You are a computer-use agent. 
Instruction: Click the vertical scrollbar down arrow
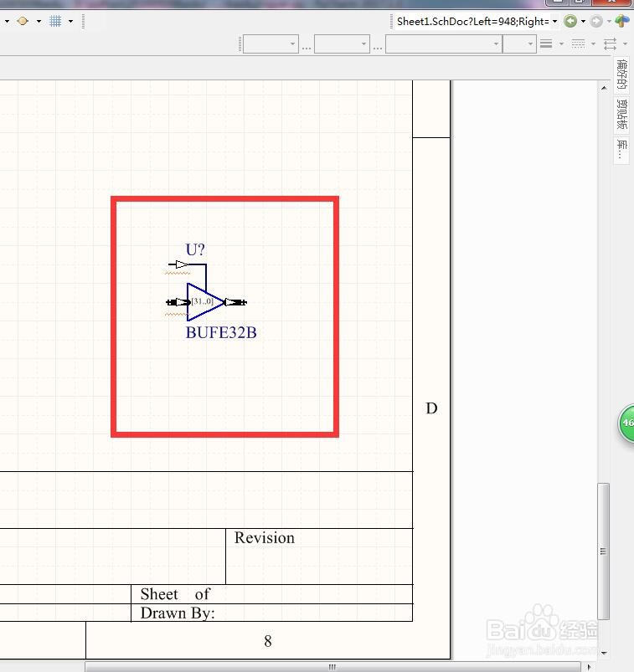tap(604, 653)
